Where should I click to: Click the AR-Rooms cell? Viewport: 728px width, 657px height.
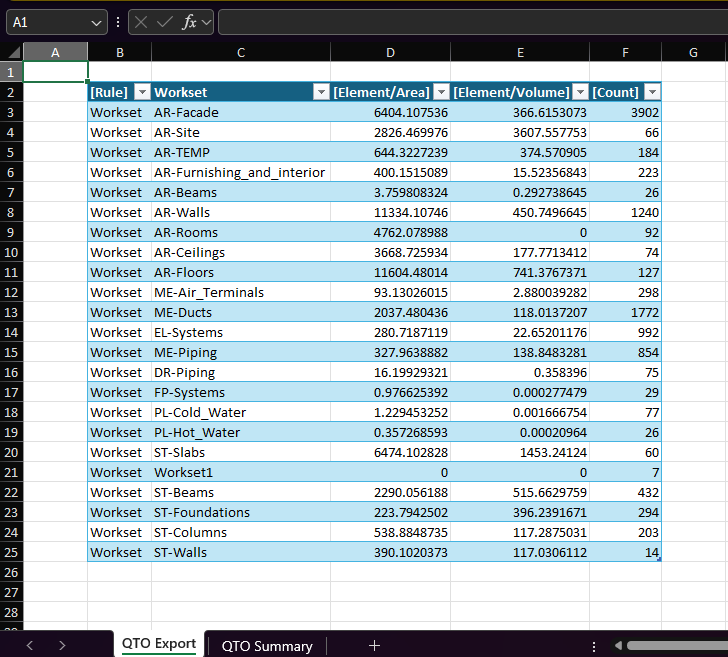click(241, 232)
